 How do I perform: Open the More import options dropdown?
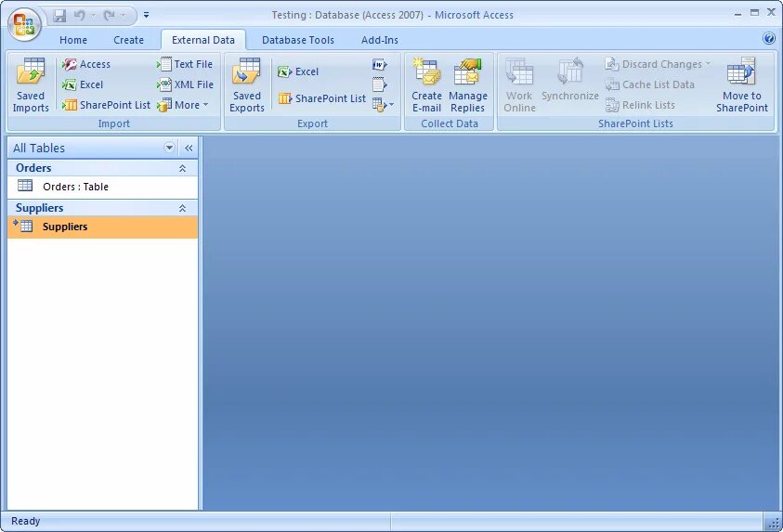tap(183, 105)
